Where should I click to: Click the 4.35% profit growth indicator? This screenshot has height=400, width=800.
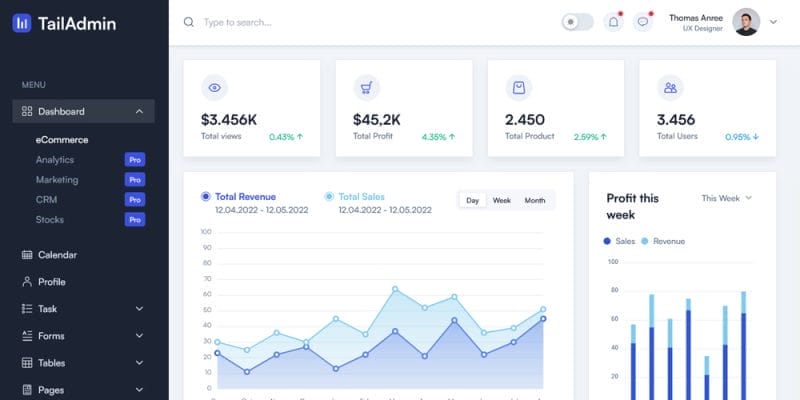438,137
